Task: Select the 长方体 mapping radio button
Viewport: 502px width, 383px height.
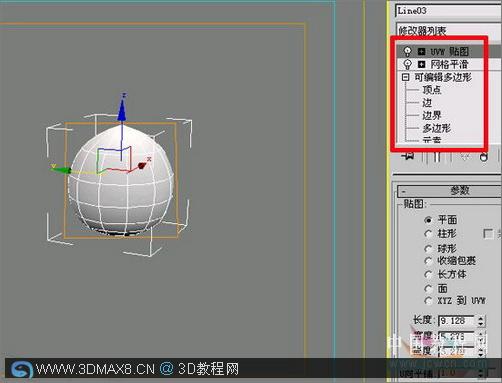Action: 429,275
